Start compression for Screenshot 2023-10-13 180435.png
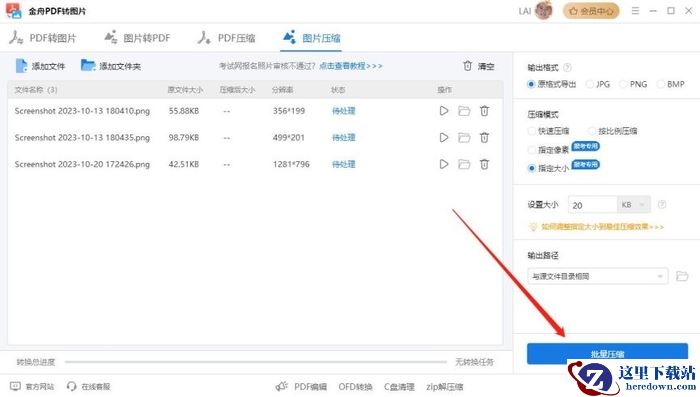Screen dimensions: 700x397 click(x=443, y=138)
